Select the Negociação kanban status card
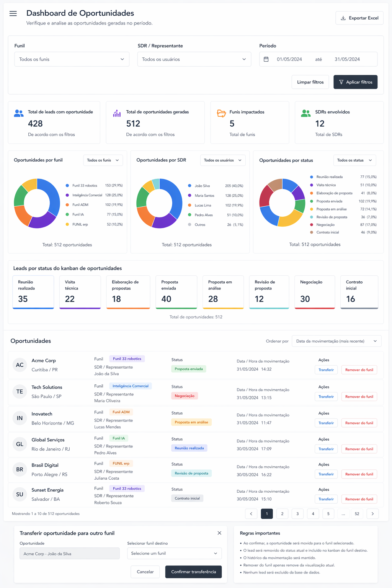The image size is (392, 588). (x=315, y=292)
